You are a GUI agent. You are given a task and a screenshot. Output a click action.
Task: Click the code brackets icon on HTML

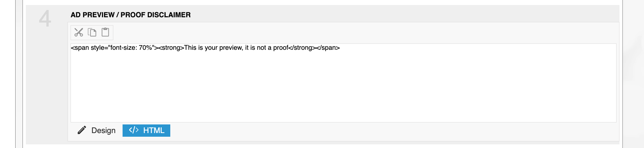pos(134,130)
